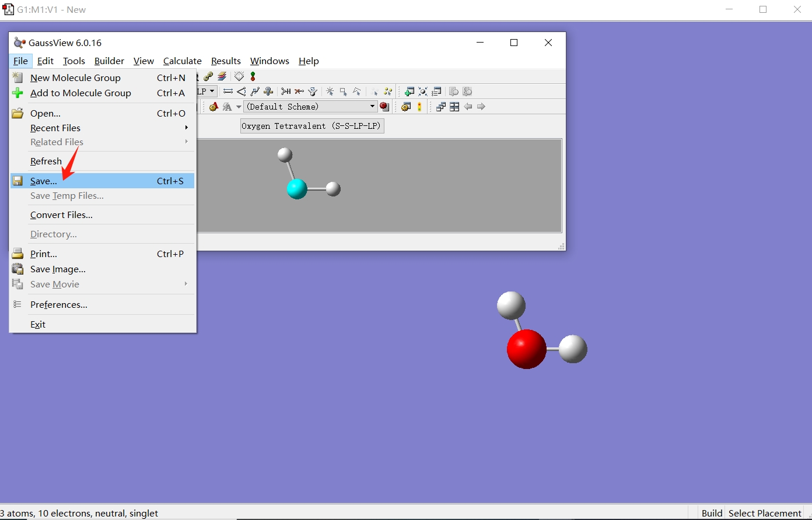Viewport: 812px width, 520px height.
Task: Click the Clean structure icon
Action: click(313, 92)
